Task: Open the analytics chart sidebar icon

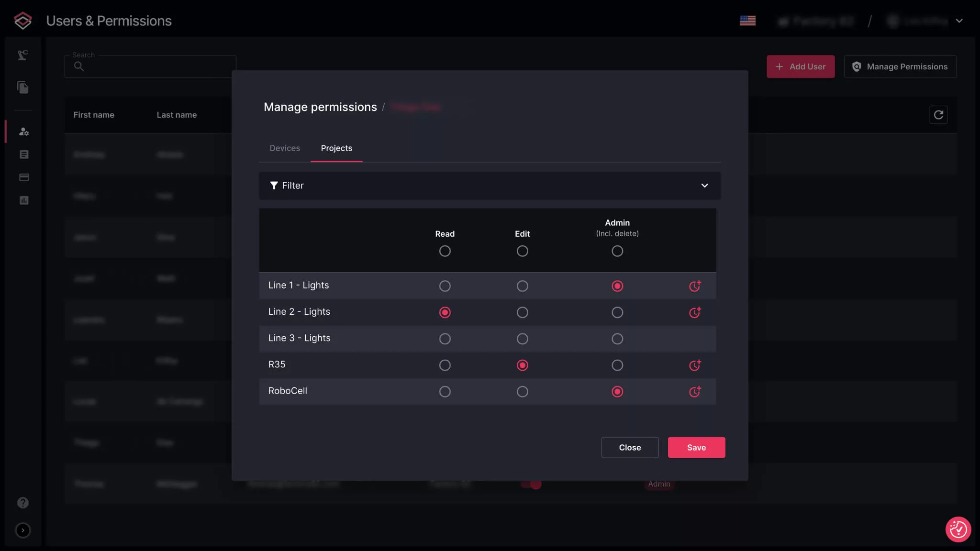Action: (23, 200)
